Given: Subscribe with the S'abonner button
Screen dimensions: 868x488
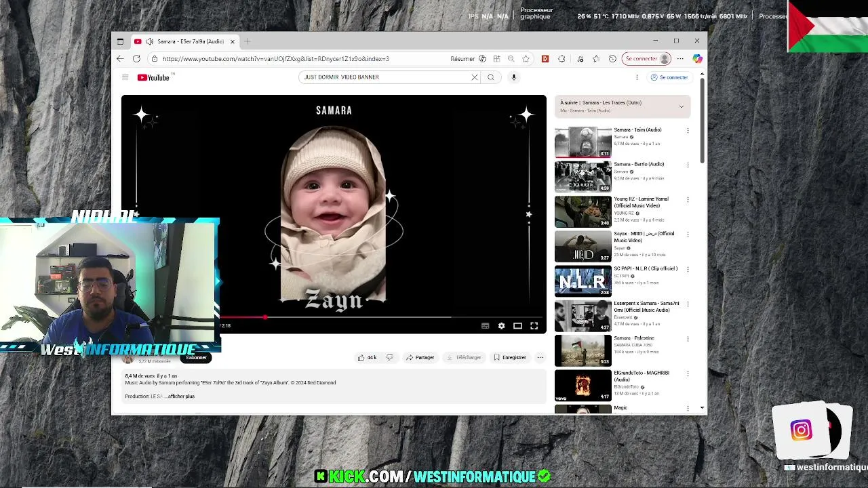Looking at the screenshot, I should tap(196, 358).
